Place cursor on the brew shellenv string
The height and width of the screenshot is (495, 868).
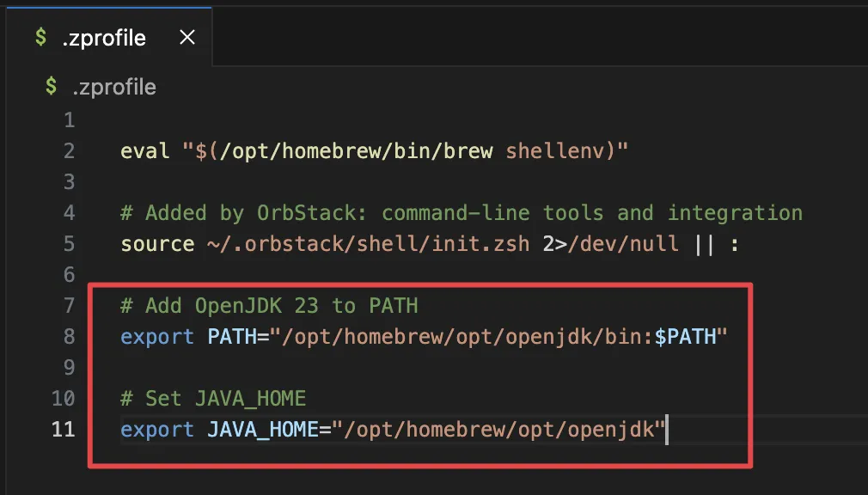(x=406, y=151)
